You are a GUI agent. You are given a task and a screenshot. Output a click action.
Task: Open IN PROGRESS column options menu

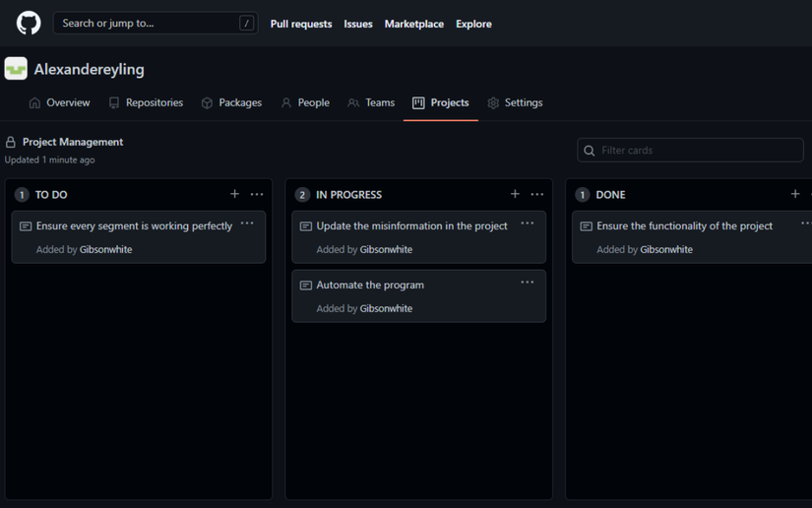(537, 194)
